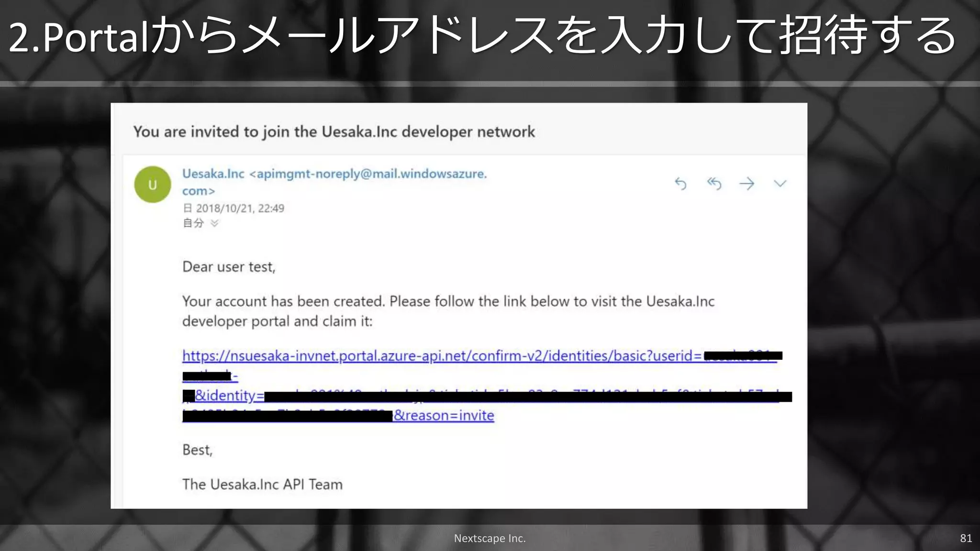Click the slide title about Portal invitation
Viewport: 980px width, 551px height.
(x=482, y=36)
